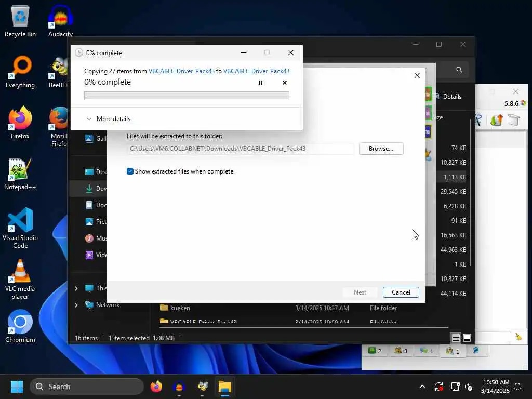Open the Visual Studio Code desktop icon
This screenshot has width=532, height=399.
[x=20, y=229]
